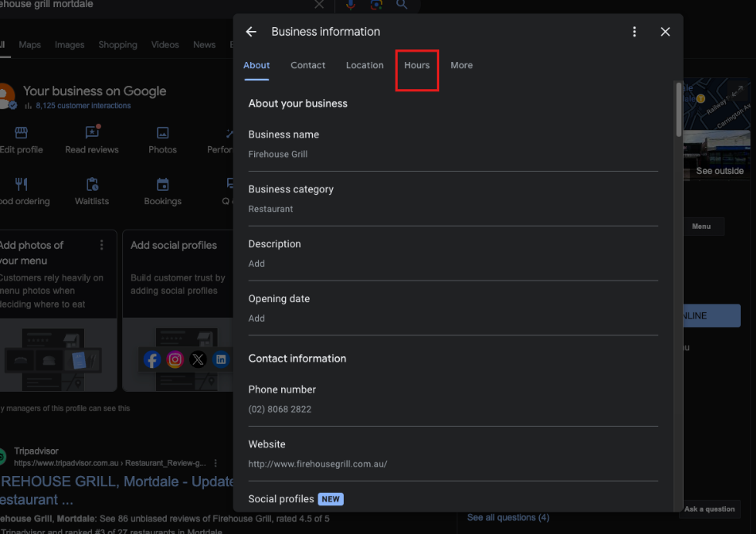Edit the Business category Restaurant
Image resolution: width=756 pixels, height=534 pixels.
pyautogui.click(x=453, y=199)
